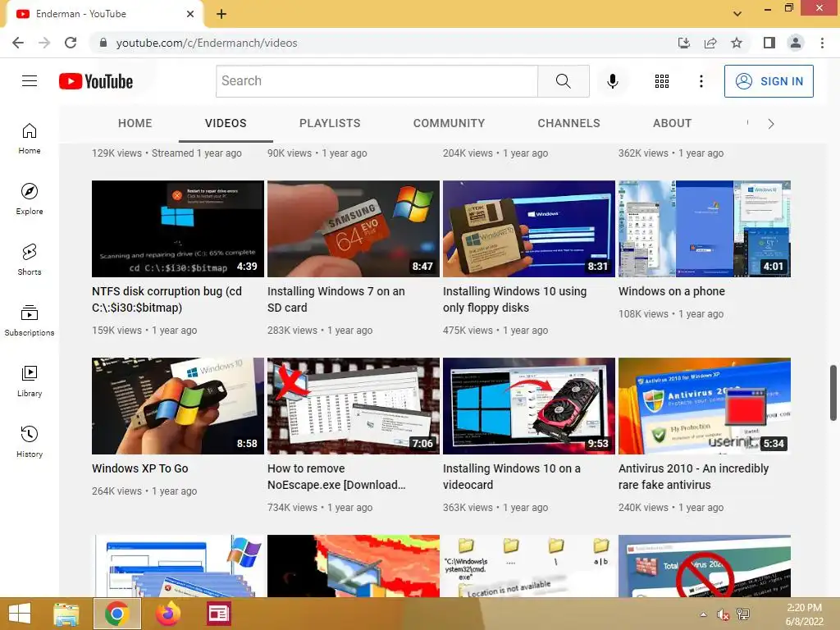
Task: Click the install app icon in address bar
Action: coord(684,43)
